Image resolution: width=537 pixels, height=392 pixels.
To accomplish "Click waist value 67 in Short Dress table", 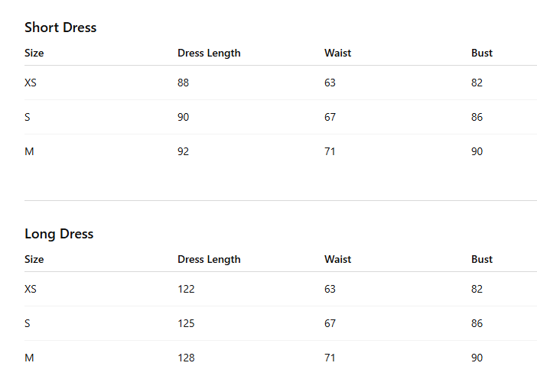I will [x=330, y=118].
